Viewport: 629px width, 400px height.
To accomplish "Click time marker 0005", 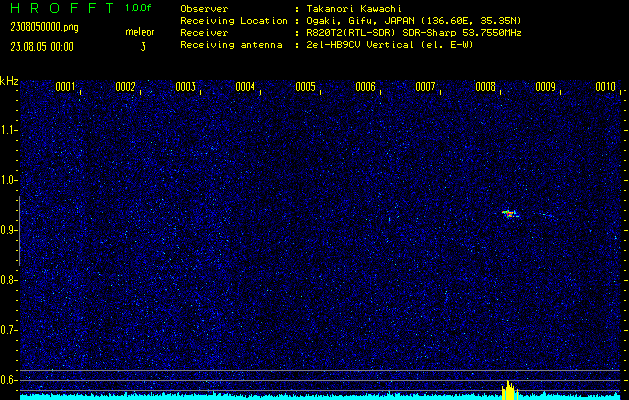I will tap(305, 87).
